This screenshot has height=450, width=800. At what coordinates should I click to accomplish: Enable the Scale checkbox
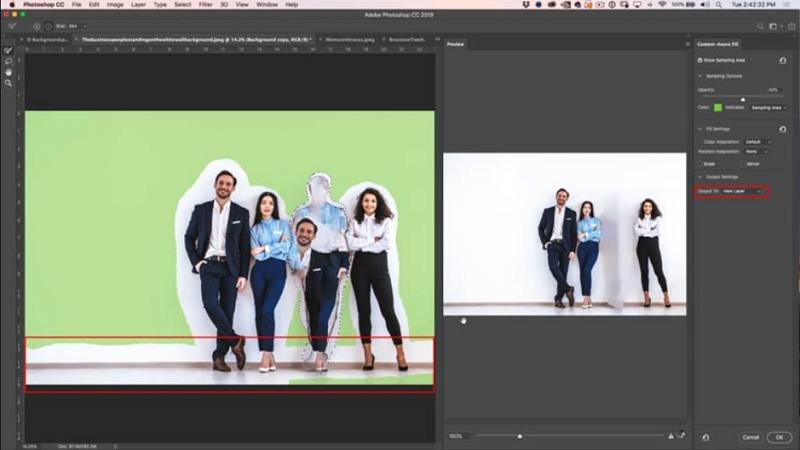point(700,164)
